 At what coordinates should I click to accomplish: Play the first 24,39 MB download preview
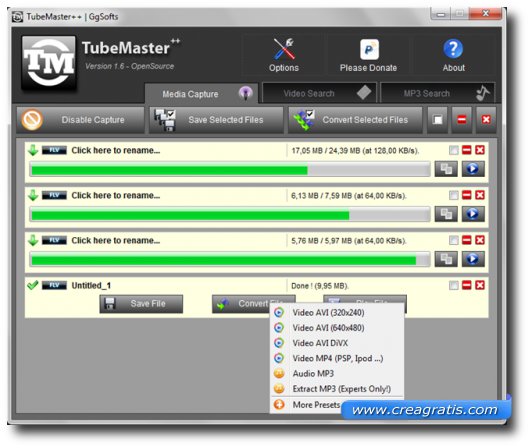click(473, 169)
